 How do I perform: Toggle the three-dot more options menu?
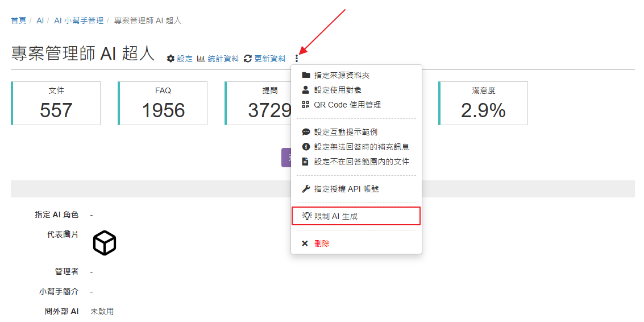tap(297, 58)
